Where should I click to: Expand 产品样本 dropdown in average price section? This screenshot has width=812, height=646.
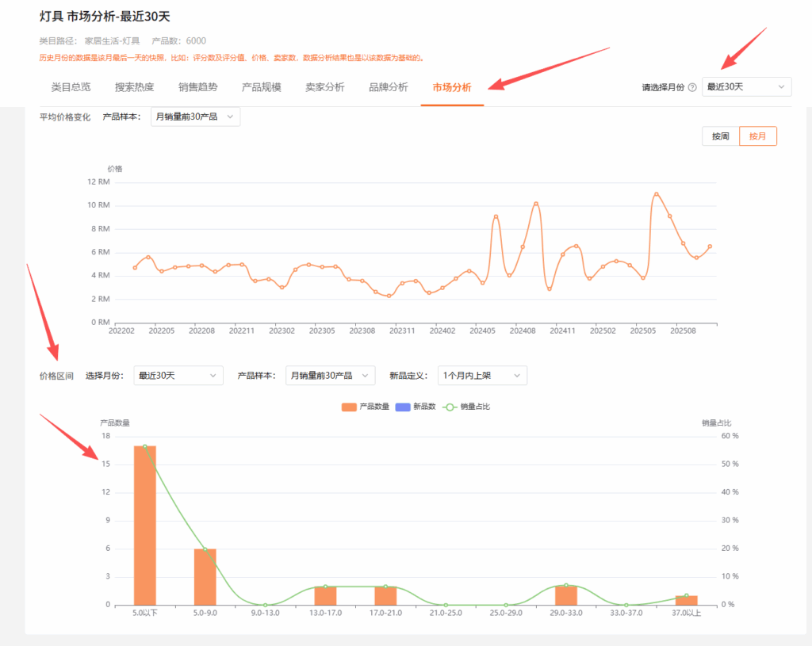point(195,117)
